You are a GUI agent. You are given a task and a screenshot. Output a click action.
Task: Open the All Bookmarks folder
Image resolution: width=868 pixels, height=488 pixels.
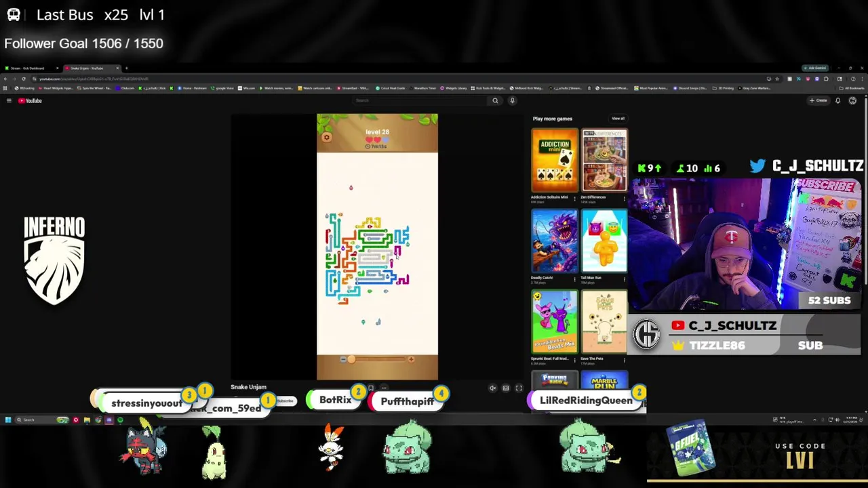pyautogui.click(x=852, y=88)
